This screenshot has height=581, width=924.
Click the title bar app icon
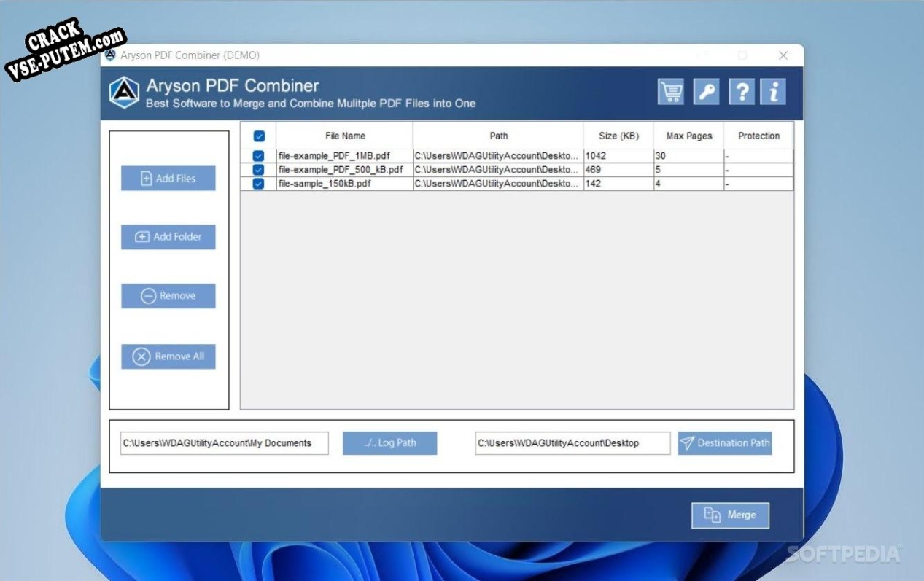pos(111,55)
